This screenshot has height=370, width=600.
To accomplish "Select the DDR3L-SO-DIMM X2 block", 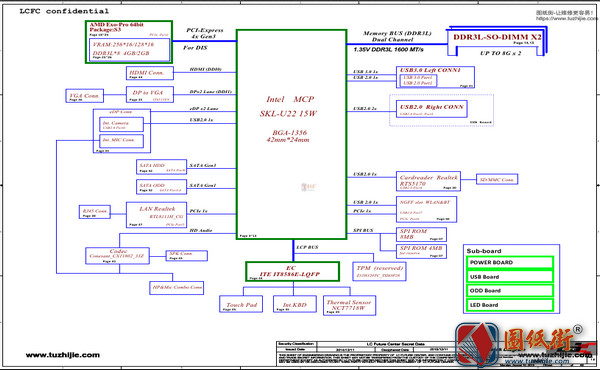I will click(x=497, y=41).
